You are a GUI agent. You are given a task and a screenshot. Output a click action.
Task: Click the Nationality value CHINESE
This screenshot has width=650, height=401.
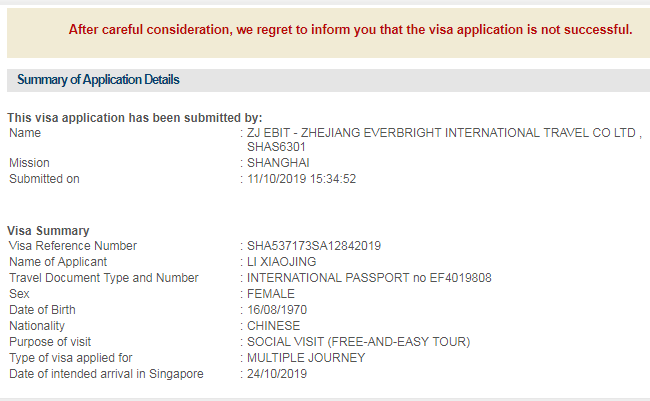[273, 326]
